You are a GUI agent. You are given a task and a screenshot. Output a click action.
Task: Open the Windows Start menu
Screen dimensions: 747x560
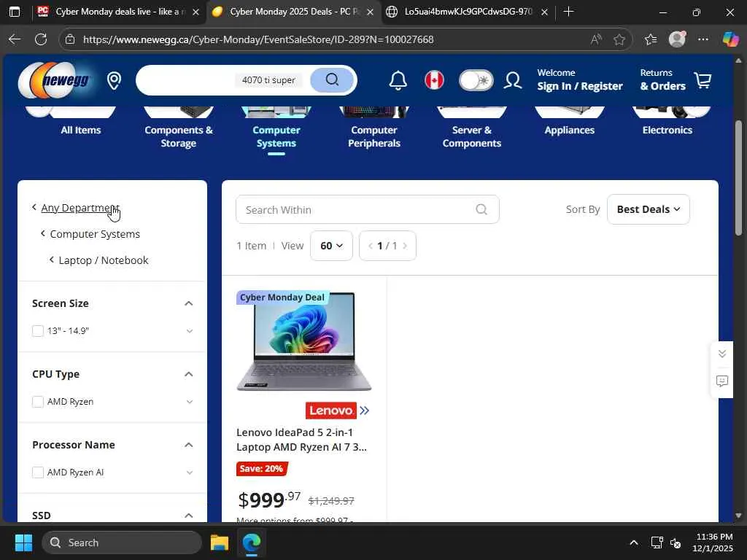coord(23,542)
